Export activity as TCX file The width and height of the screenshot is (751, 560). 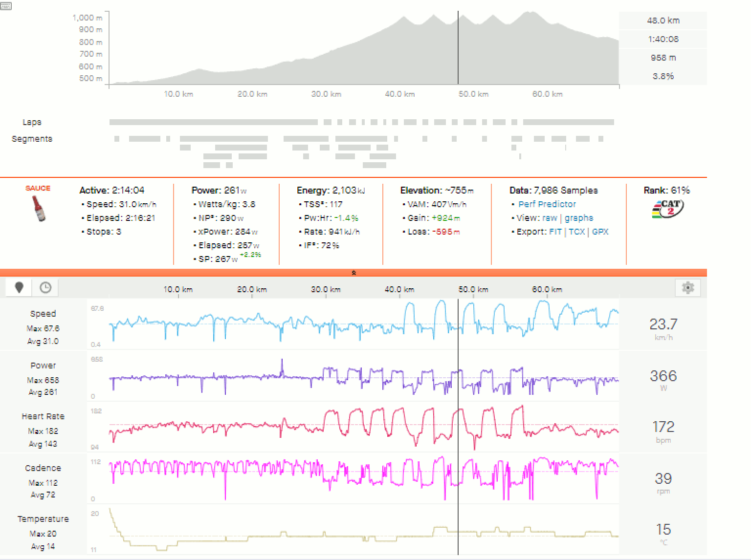click(576, 232)
